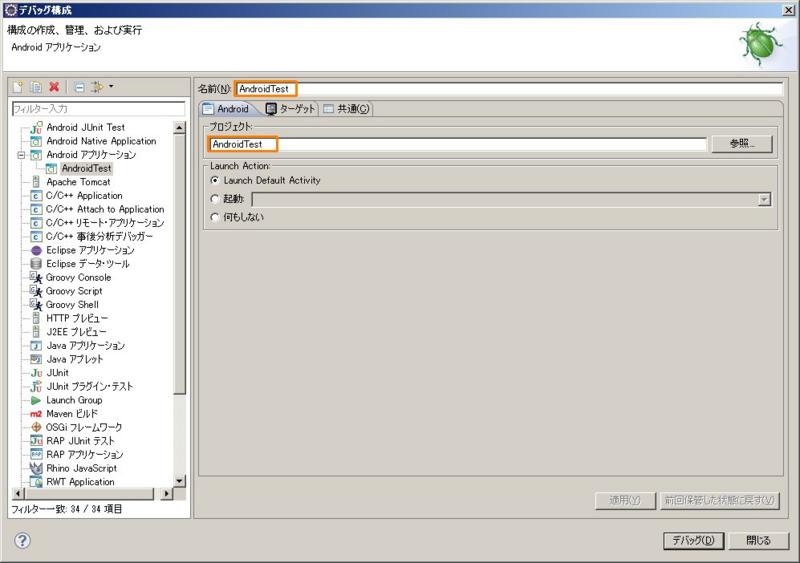This screenshot has height=563, width=800.
Task: Select RAP JUnit テスト entry
Action: (x=80, y=441)
